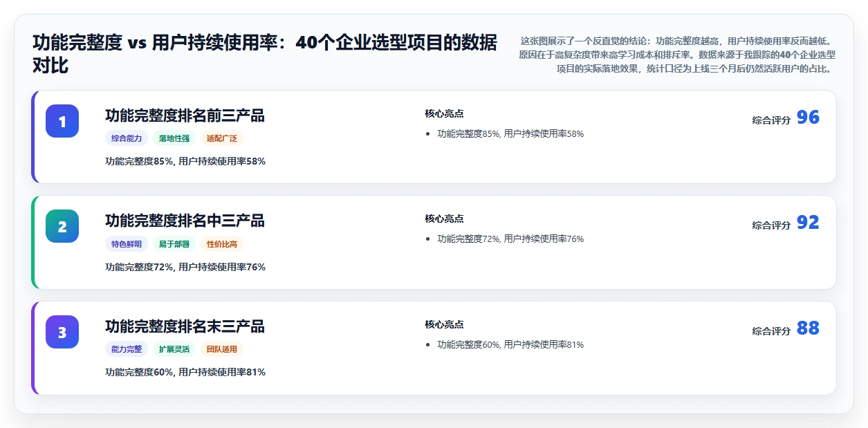The height and width of the screenshot is (428, 868).
Task: Click the 综合评分 label beside 88
Action: click(x=771, y=331)
